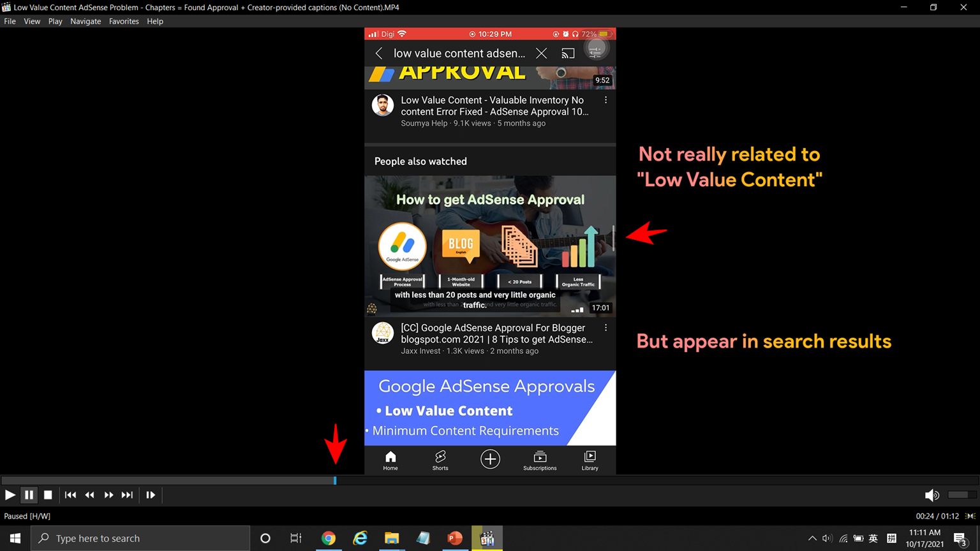Go to the YouTube Home tab
Screen dimensions: 980x551
pyautogui.click(x=390, y=460)
